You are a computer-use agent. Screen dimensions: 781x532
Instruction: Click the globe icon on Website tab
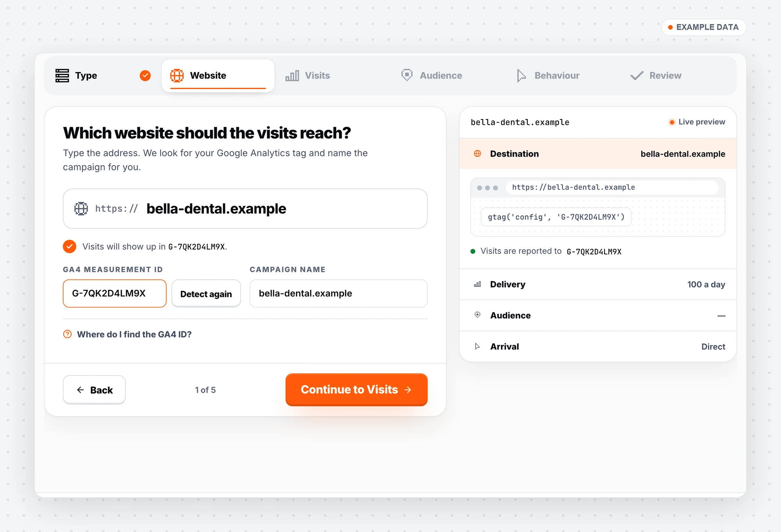tap(177, 75)
